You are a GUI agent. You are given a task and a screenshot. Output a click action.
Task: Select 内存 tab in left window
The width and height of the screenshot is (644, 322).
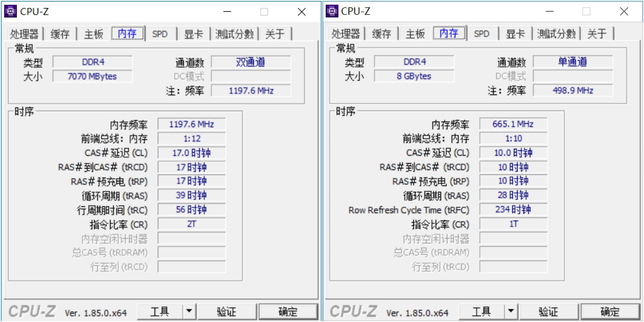(127, 33)
